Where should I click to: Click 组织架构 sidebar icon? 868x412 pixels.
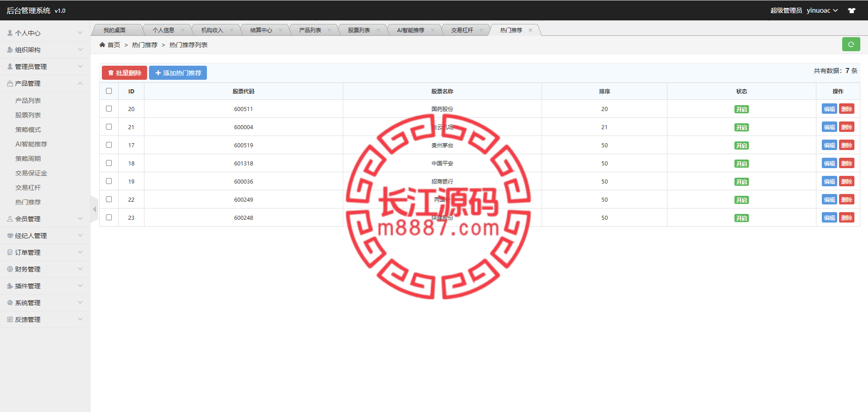[x=10, y=49]
